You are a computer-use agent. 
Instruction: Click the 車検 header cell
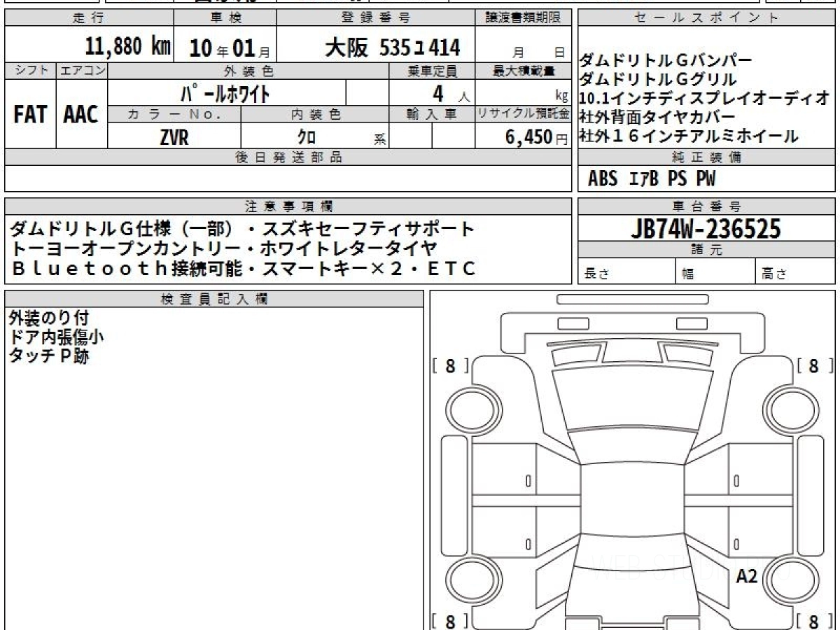tap(225, 18)
